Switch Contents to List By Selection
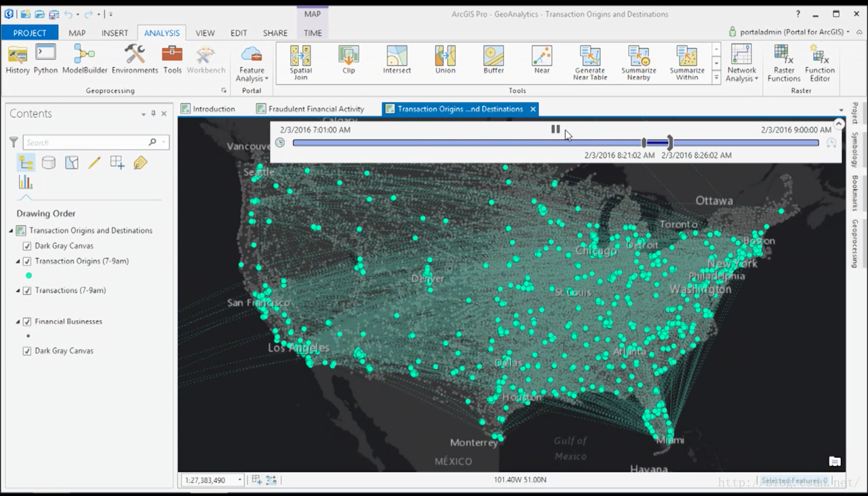 click(x=71, y=162)
